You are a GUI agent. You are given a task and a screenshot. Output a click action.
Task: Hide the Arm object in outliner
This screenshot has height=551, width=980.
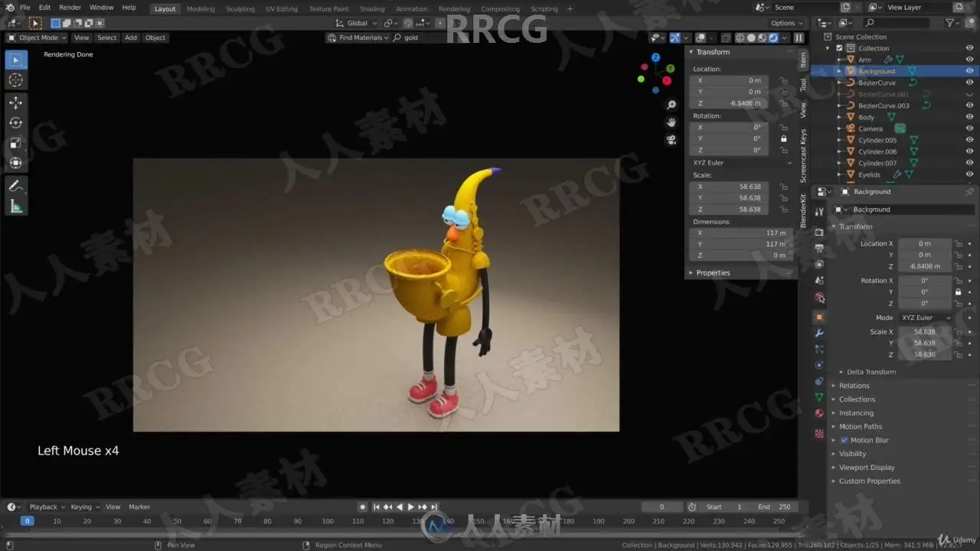pyautogui.click(x=969, y=60)
